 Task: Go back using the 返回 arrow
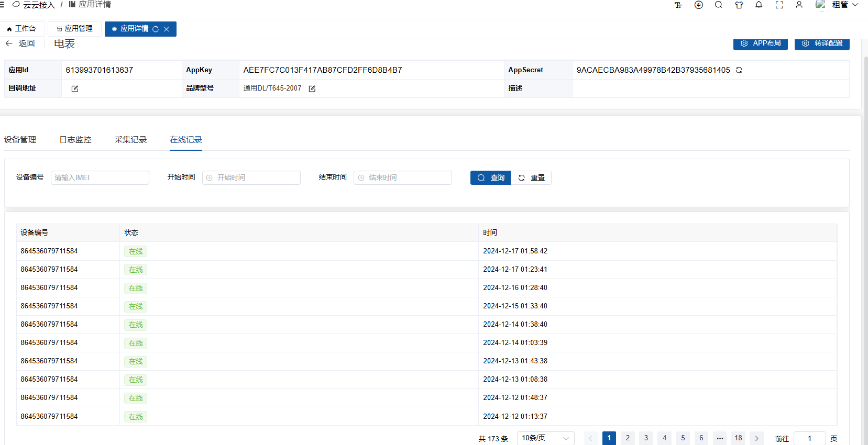(x=20, y=43)
